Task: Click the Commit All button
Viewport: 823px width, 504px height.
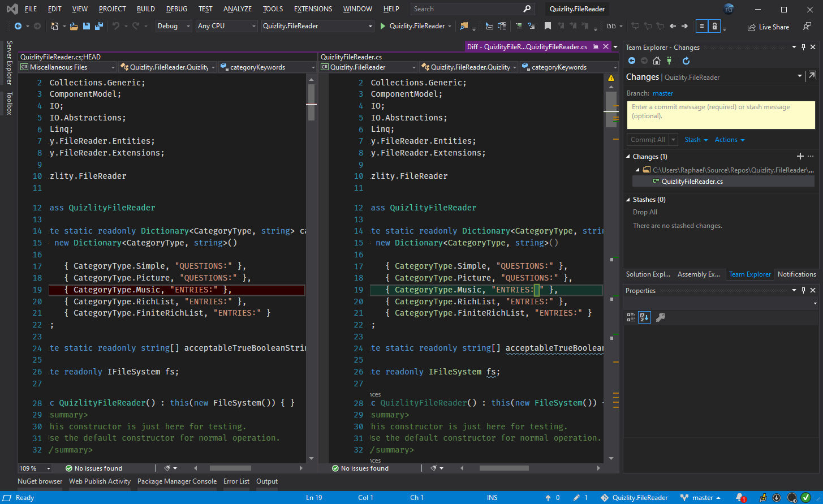Action: (648, 140)
